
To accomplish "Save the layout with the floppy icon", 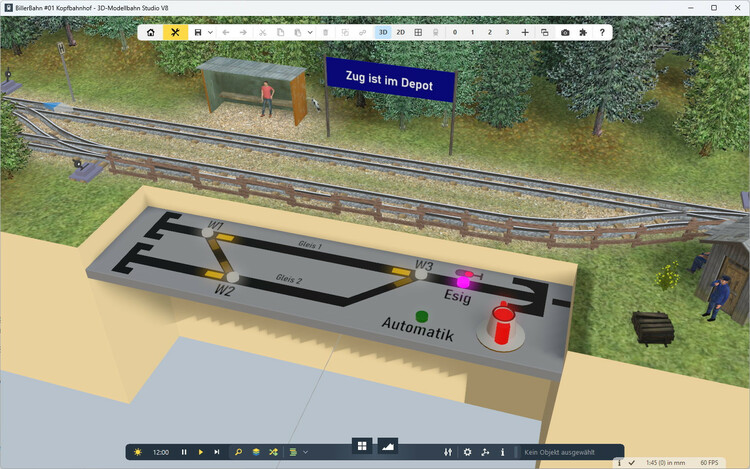I will (x=198, y=33).
